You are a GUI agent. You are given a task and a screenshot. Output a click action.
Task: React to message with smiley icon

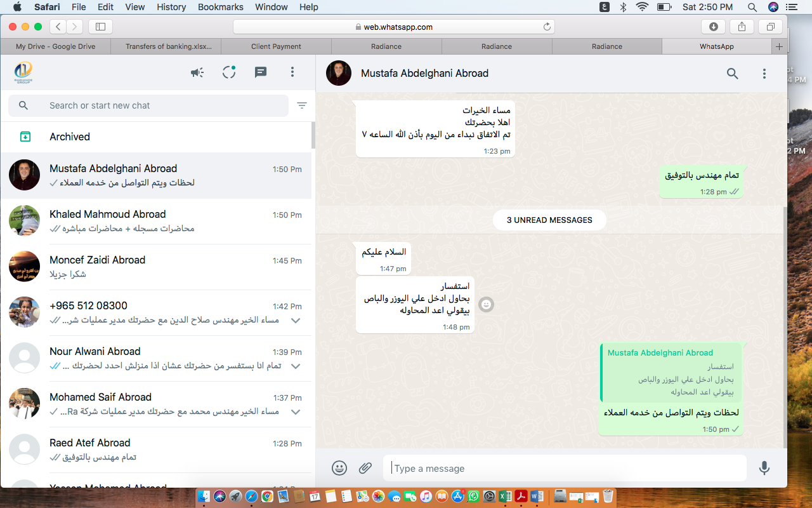486,305
